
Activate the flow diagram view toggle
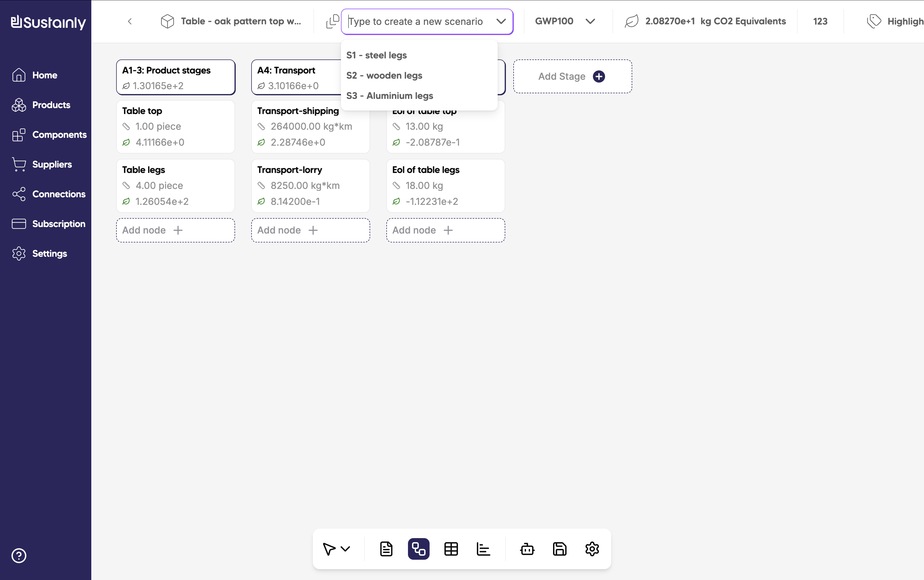pyautogui.click(x=418, y=549)
